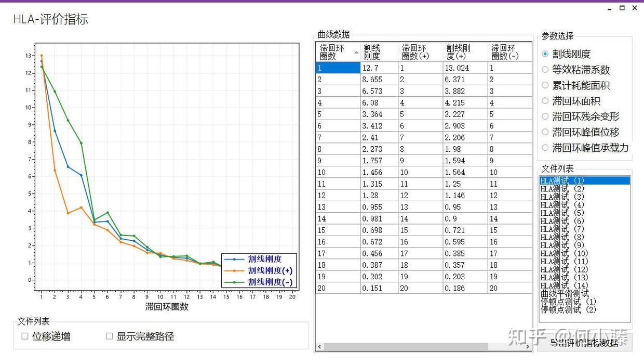The width and height of the screenshot is (644, 363).
Task: Click table cell with value 2.41
Action: [379, 137]
